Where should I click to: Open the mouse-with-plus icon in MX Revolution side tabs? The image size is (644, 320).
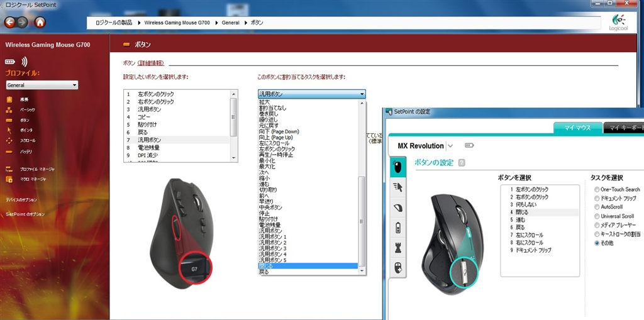coord(397,268)
